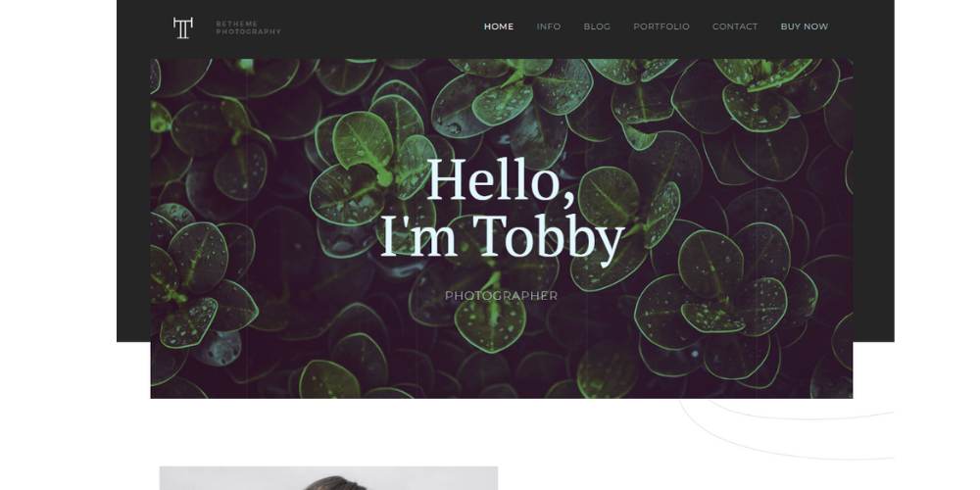Viewport: 980px width, 490px height.
Task: Click the "Hello," heading line
Action: click(501, 180)
